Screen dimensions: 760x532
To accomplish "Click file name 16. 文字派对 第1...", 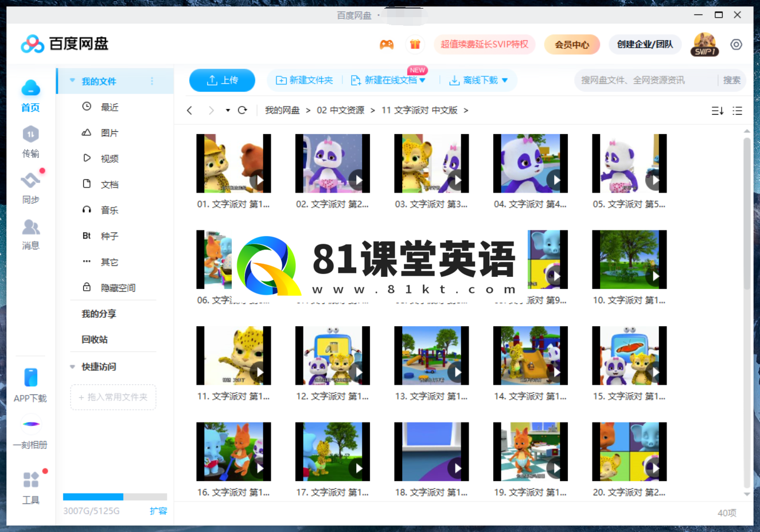I will 233,492.
